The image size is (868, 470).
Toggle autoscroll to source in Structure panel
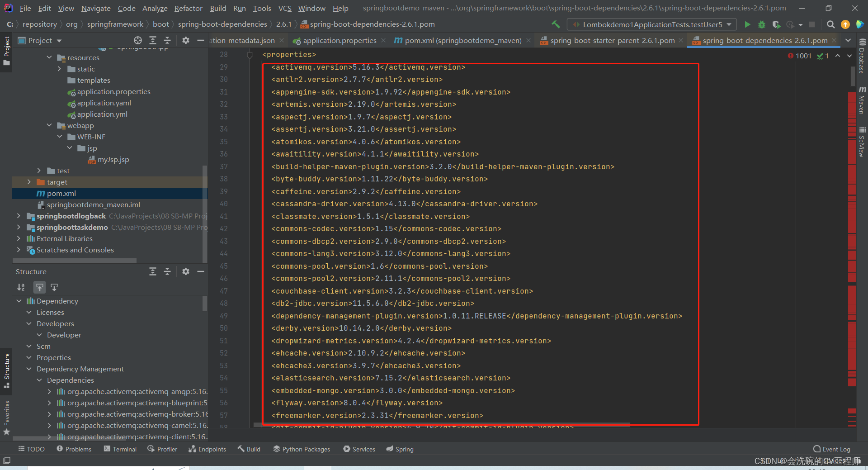(x=40, y=287)
